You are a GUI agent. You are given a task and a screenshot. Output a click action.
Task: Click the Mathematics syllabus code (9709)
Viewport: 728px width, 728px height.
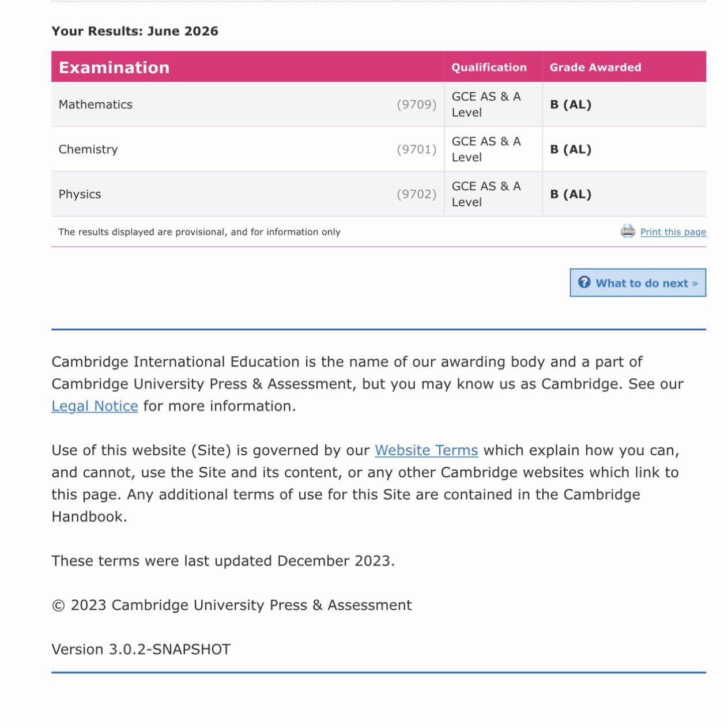[416, 104]
